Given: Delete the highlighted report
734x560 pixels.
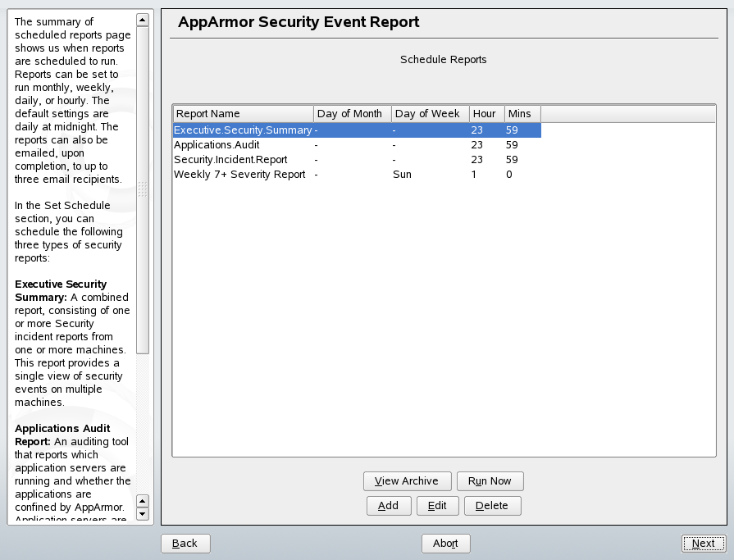Looking at the screenshot, I should pos(492,506).
